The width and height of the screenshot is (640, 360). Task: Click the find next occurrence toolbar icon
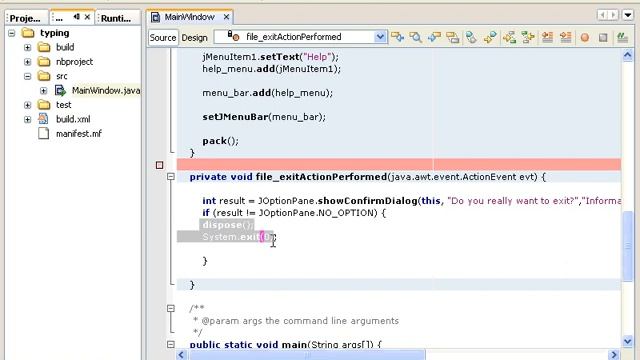click(434, 38)
